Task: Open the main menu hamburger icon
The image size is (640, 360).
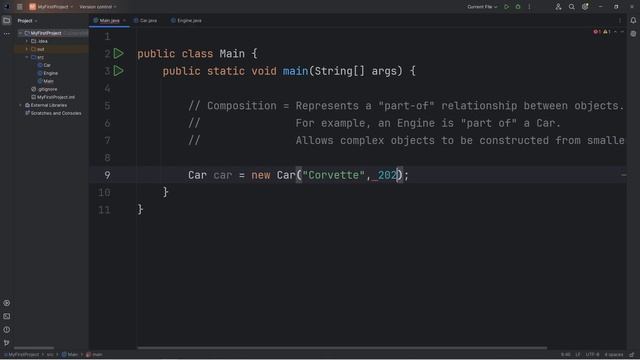Action: tap(20, 7)
